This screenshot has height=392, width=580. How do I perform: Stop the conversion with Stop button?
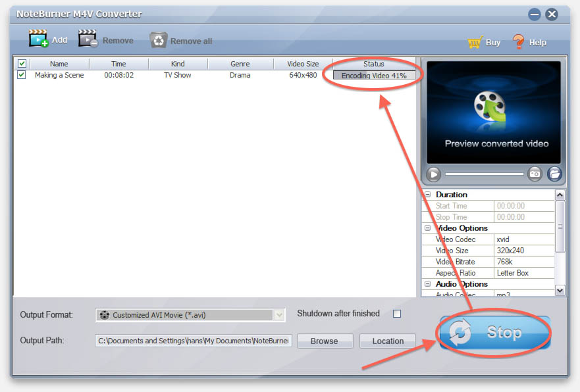tap(495, 332)
